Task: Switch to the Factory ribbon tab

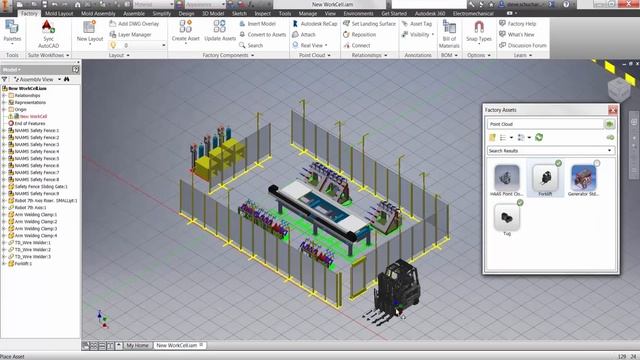Action: click(29, 13)
